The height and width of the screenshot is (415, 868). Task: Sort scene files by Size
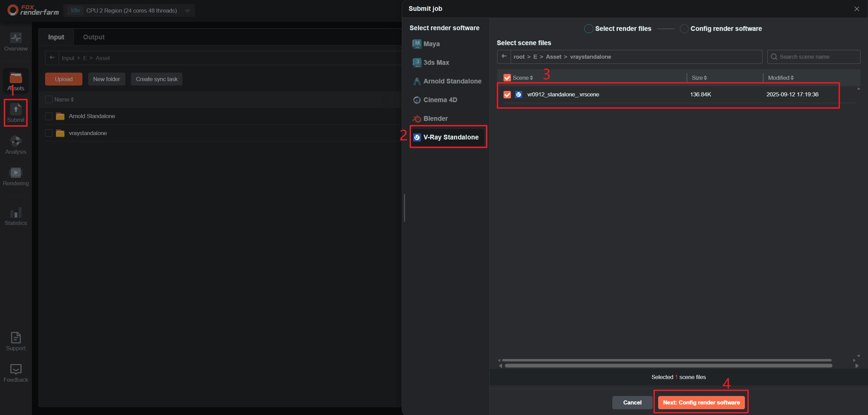(699, 78)
